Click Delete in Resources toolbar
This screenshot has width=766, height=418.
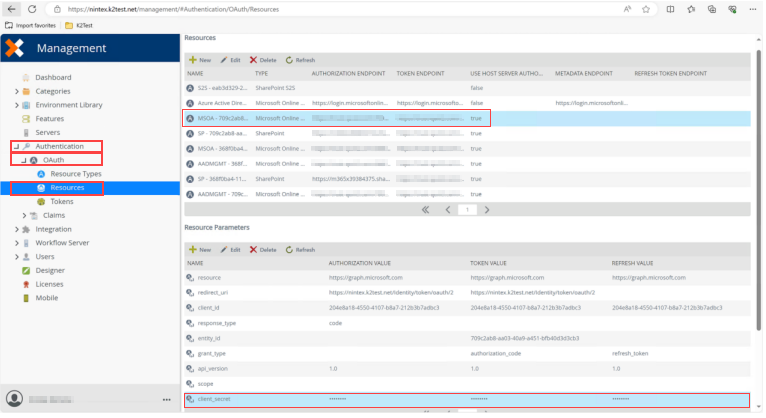[x=263, y=60]
